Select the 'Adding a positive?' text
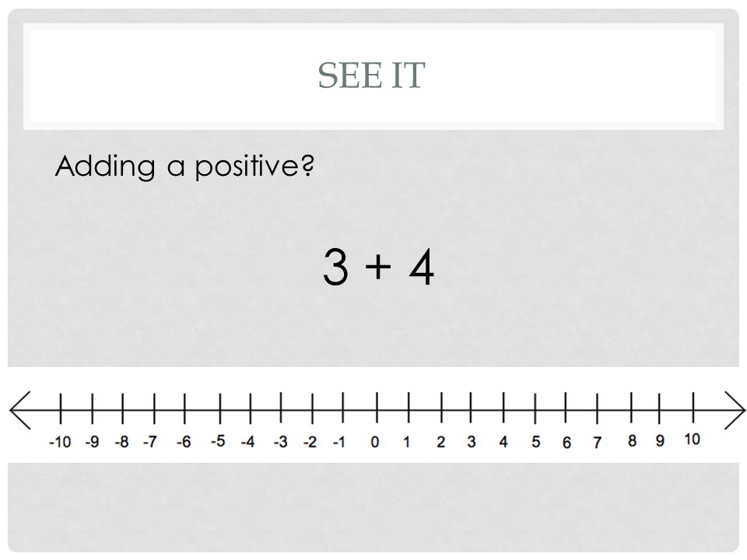Screen dimensions: 747x560 pos(185,166)
